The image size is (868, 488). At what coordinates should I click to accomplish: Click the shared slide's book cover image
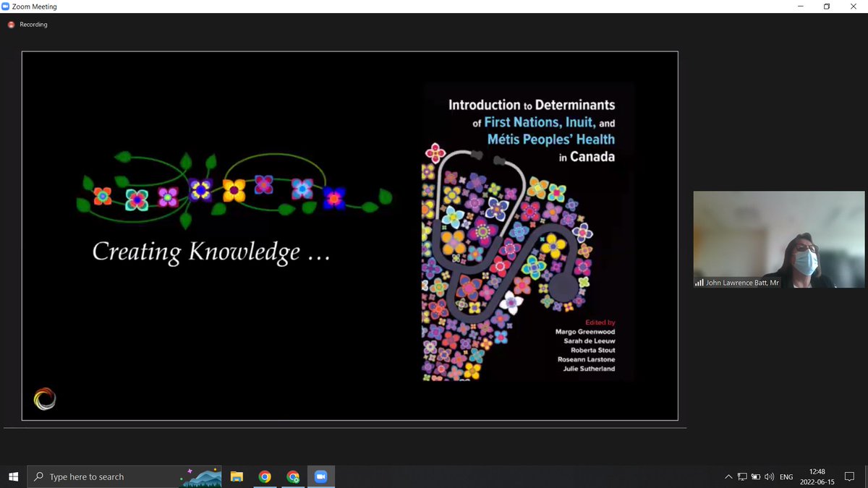tap(528, 231)
